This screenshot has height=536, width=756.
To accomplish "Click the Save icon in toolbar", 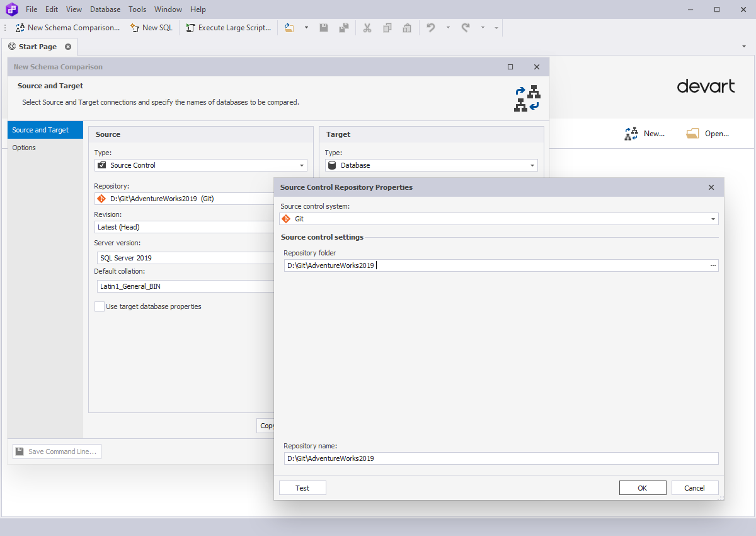I will [x=323, y=28].
